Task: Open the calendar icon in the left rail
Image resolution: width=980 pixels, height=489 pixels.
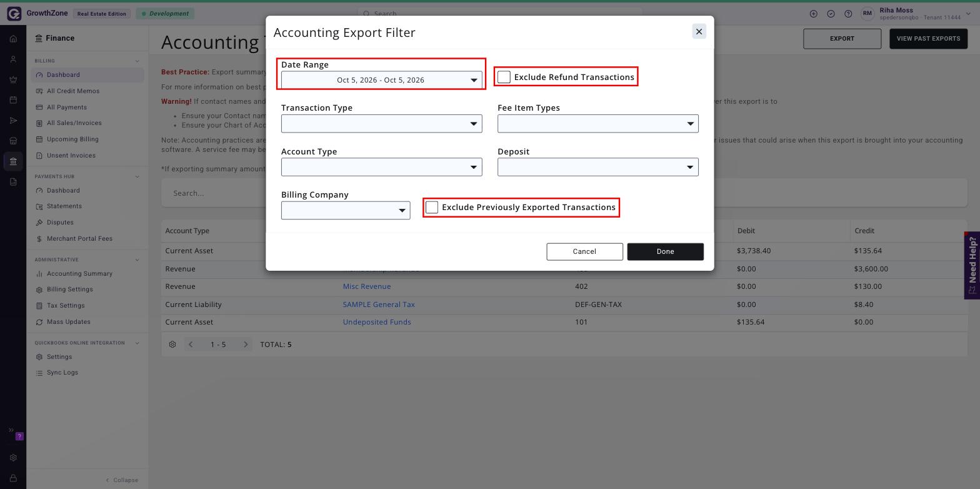Action: click(13, 100)
